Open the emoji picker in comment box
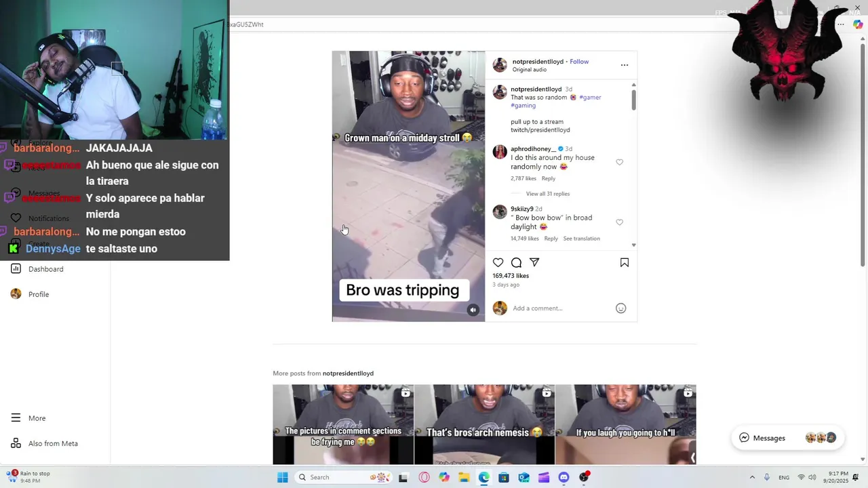Screen dimensions: 868x488 pos(620,308)
